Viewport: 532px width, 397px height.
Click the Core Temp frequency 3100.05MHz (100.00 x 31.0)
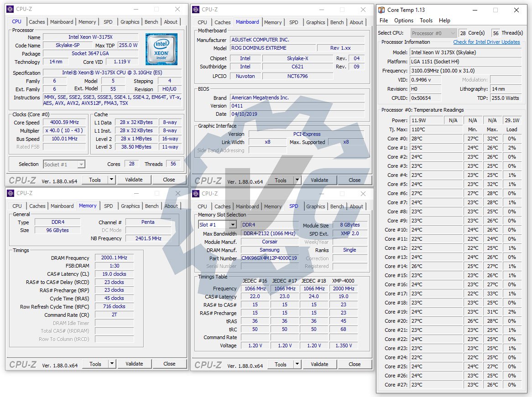pyautogui.click(x=465, y=71)
